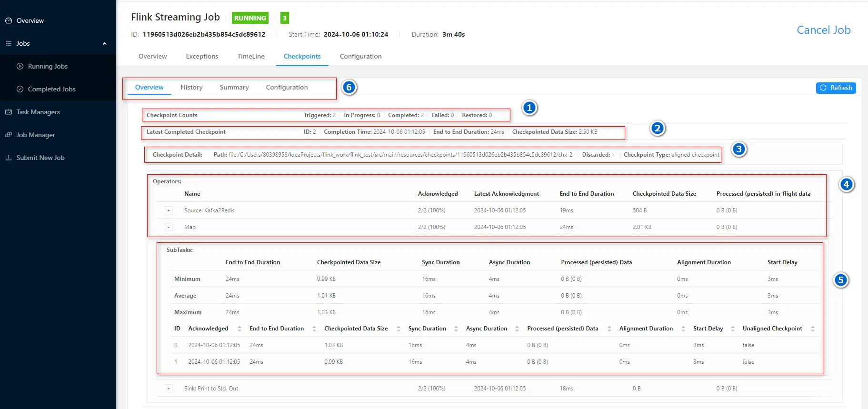
Task: Switch to job Overview tab
Action: (153, 56)
